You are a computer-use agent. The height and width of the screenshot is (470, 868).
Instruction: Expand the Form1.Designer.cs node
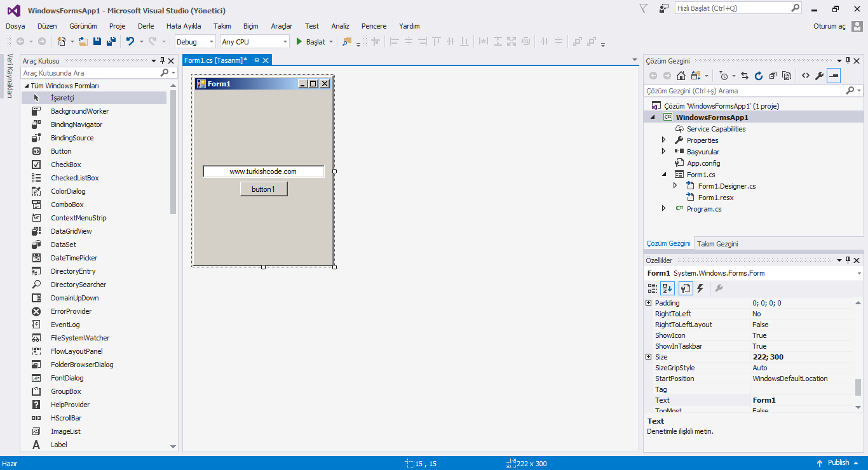point(675,186)
